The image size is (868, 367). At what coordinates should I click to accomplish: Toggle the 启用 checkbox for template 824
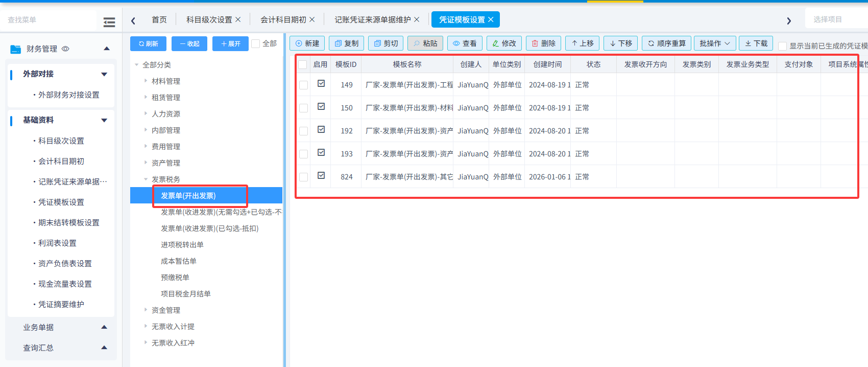pos(321,175)
